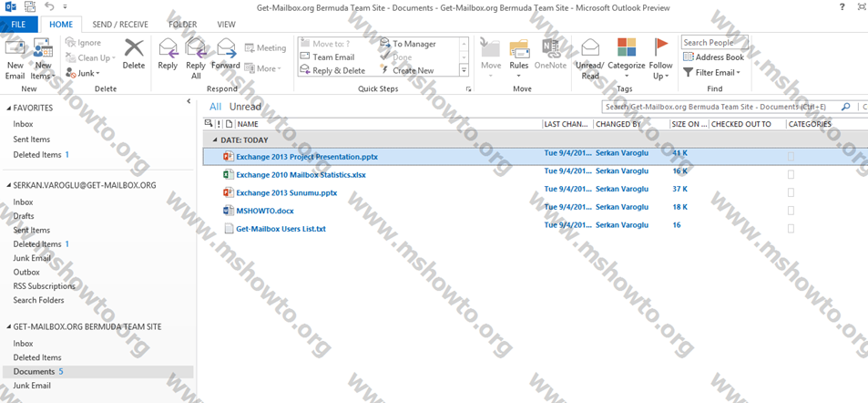
Task: Click the search Documents box
Action: (720, 107)
